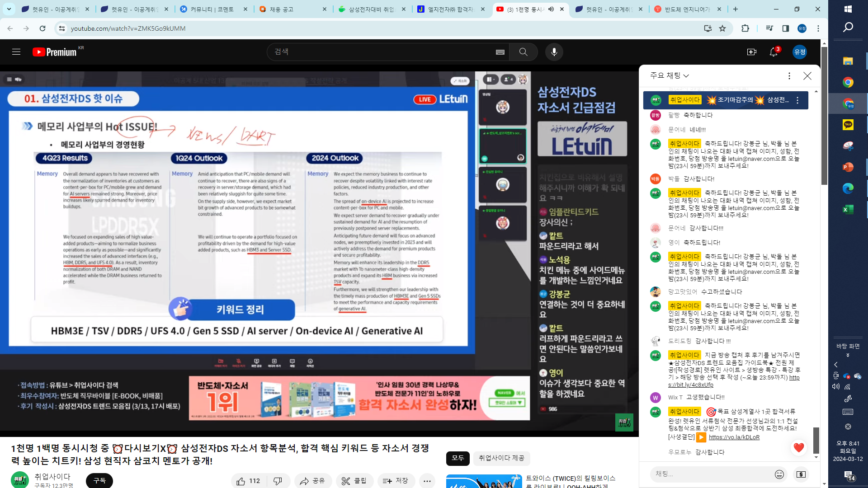Expand the 주요 채팅 chat mode dropdown
868x488 pixels.
[670, 75]
